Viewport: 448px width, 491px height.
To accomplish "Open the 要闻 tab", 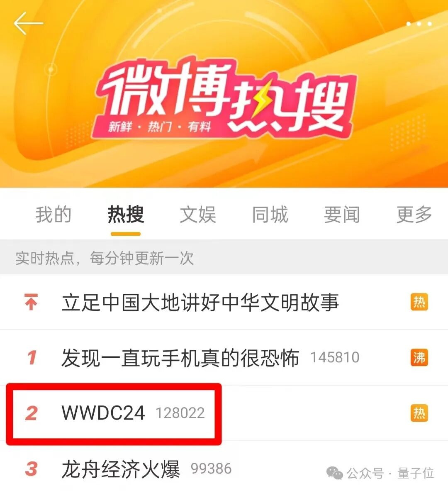I will (x=342, y=215).
